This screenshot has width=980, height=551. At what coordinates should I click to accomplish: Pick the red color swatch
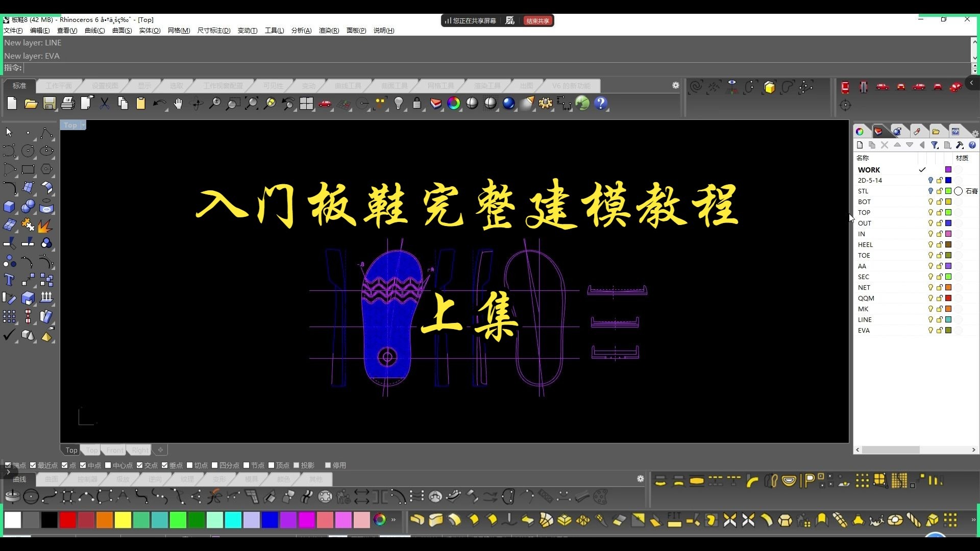click(x=67, y=520)
